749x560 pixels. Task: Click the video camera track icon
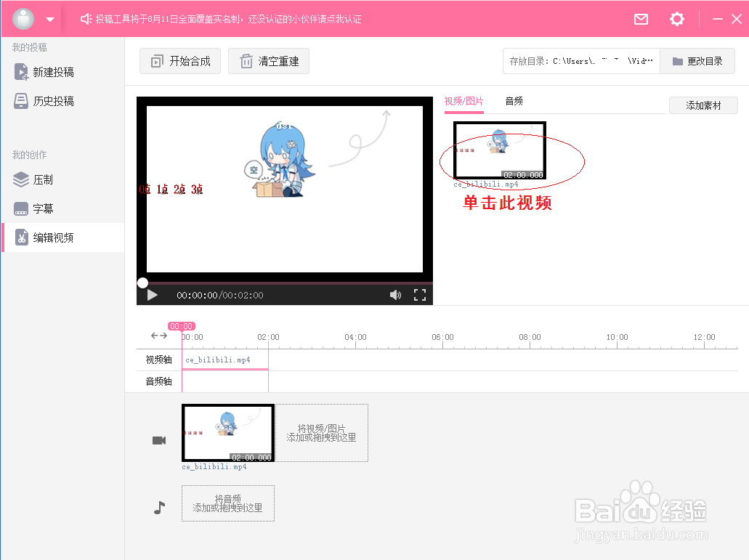pos(159,440)
